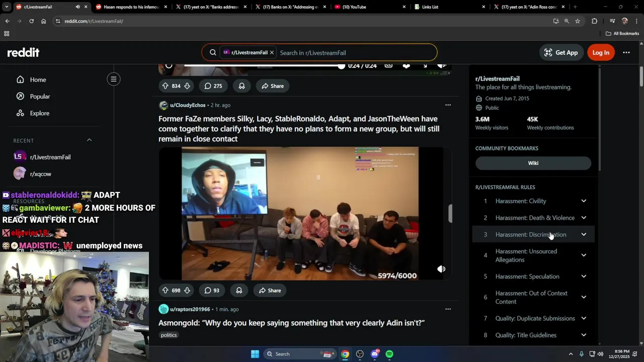This screenshot has height=362, width=644.
Task: Share the 698-point post
Action: 270,290
